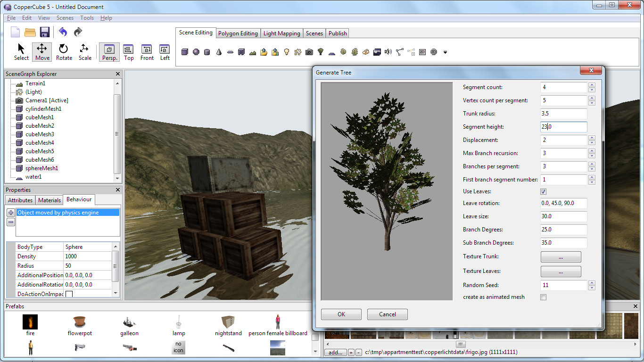Browse for a Texture Trunk file
The width and height of the screenshot is (644, 362).
tap(561, 257)
